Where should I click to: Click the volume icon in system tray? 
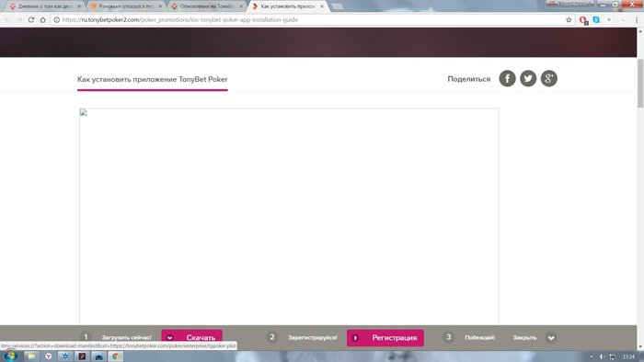coord(602,356)
